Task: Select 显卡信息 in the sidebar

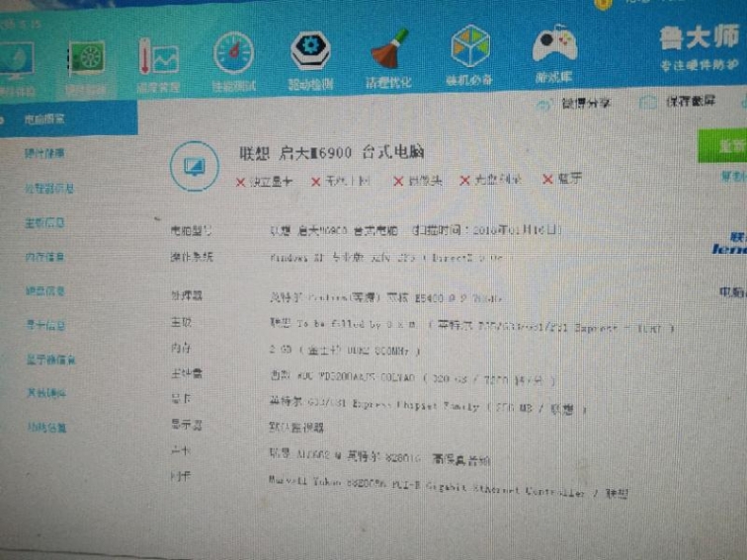Action: click(45, 325)
